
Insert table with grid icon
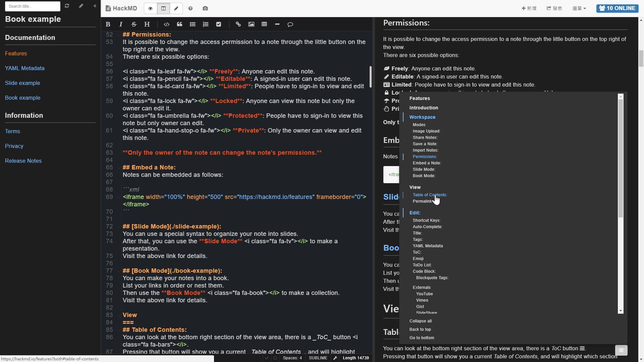click(264, 24)
